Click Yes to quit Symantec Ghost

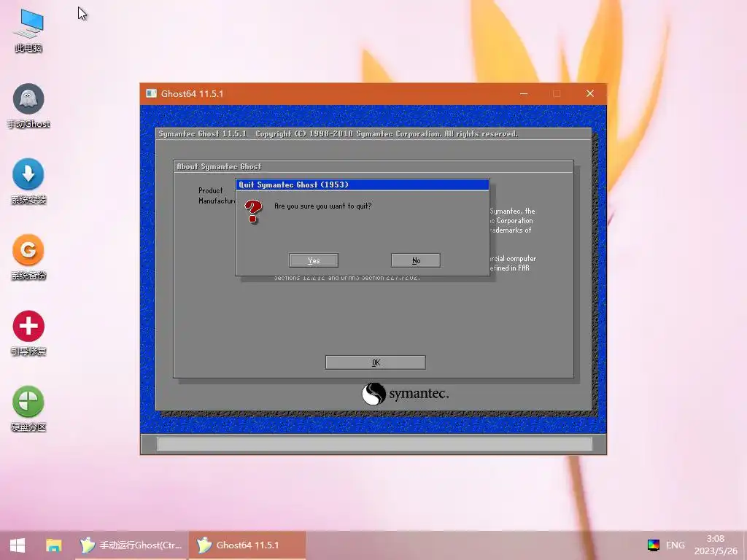point(314,260)
